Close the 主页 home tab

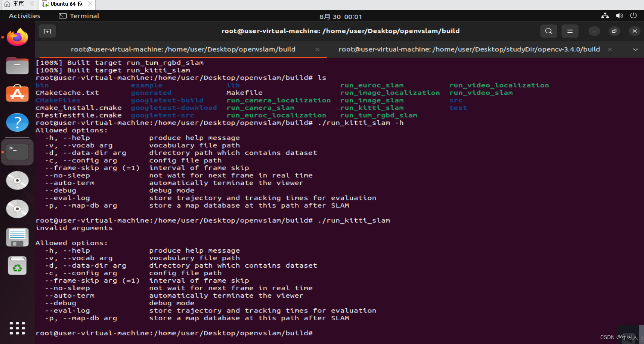[32, 4]
